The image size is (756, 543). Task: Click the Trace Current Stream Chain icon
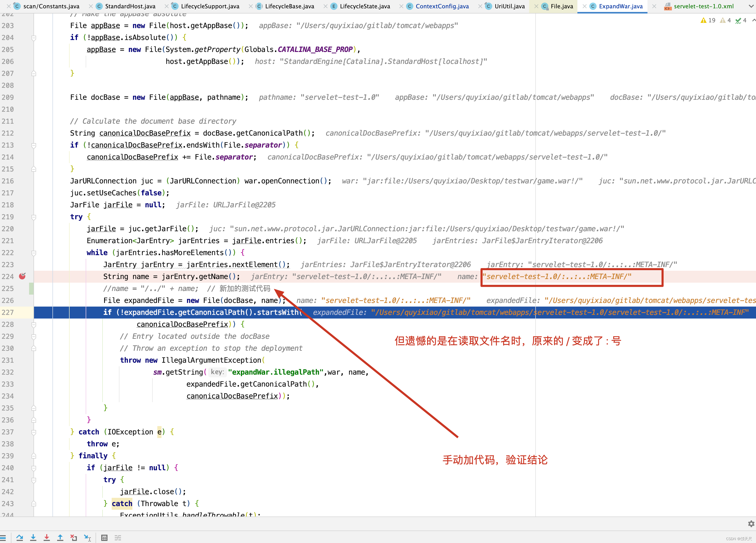[x=118, y=538]
